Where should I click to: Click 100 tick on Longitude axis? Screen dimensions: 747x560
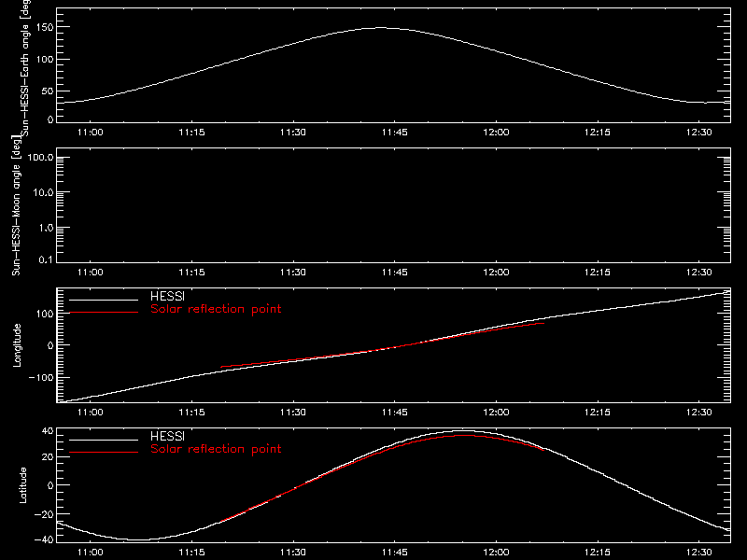[45, 314]
